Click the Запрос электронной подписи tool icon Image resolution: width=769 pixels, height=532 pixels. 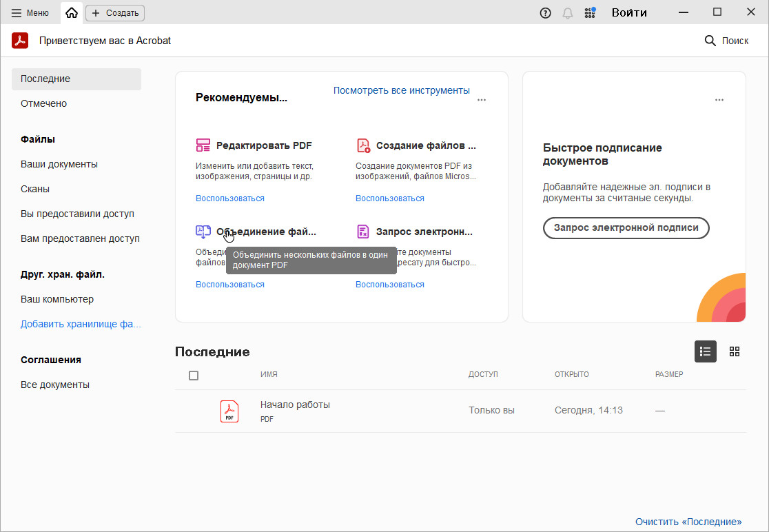tap(363, 232)
